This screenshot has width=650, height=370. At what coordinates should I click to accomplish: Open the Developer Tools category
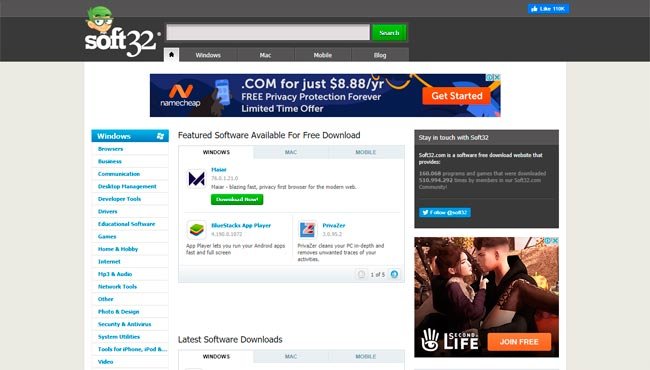point(119,199)
